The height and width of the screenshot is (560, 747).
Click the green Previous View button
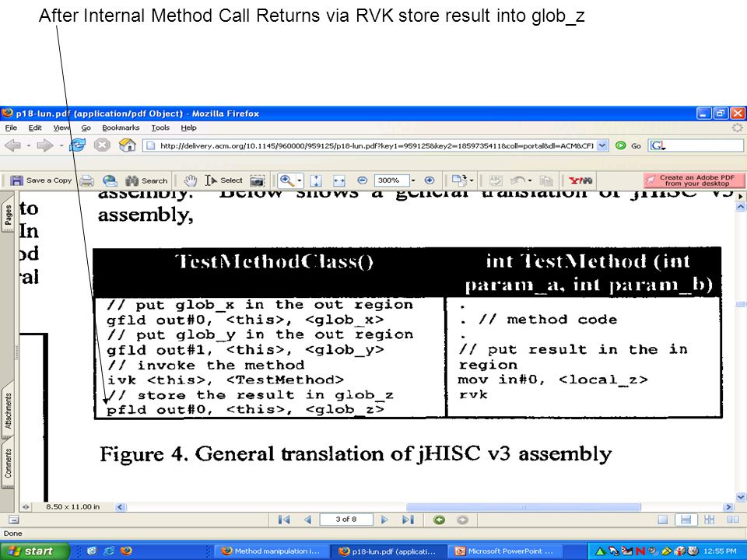click(439, 520)
